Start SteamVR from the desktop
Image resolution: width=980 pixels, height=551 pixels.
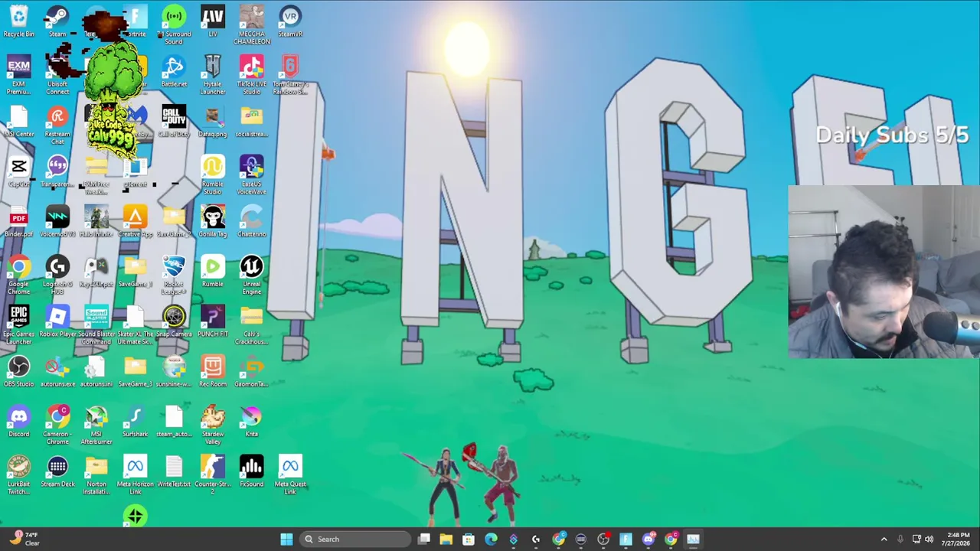tap(290, 21)
